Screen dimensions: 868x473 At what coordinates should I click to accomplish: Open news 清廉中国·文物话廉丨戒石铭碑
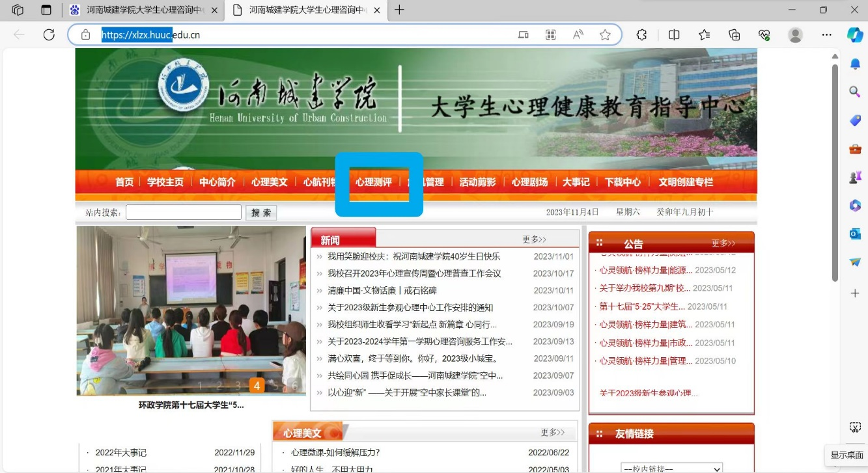[x=382, y=290]
